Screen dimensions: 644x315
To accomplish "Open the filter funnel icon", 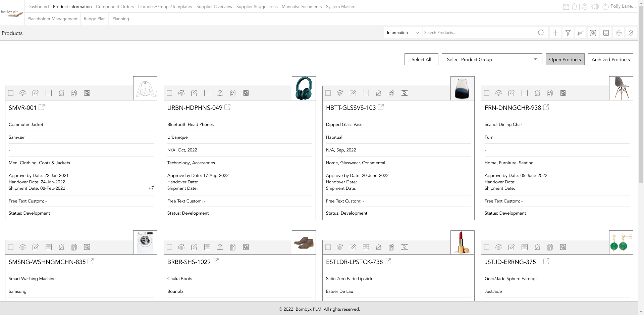I will click(x=568, y=33).
